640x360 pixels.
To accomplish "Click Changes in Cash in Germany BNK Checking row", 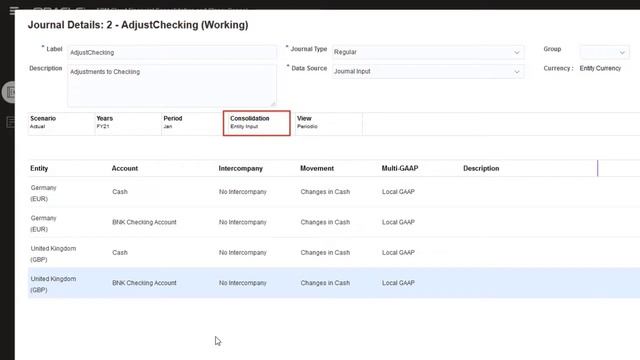I will tap(325, 222).
